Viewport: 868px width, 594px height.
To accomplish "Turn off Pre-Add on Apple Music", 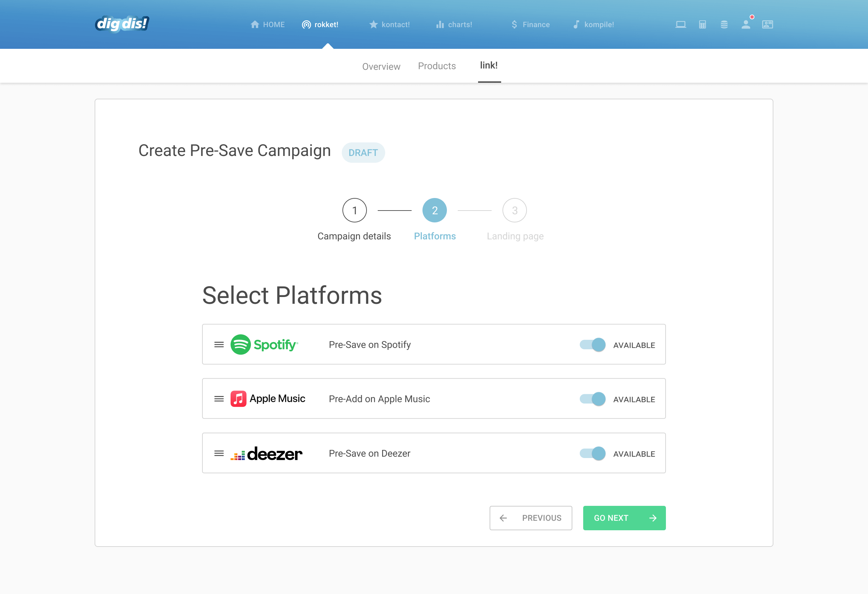I will [x=592, y=399].
